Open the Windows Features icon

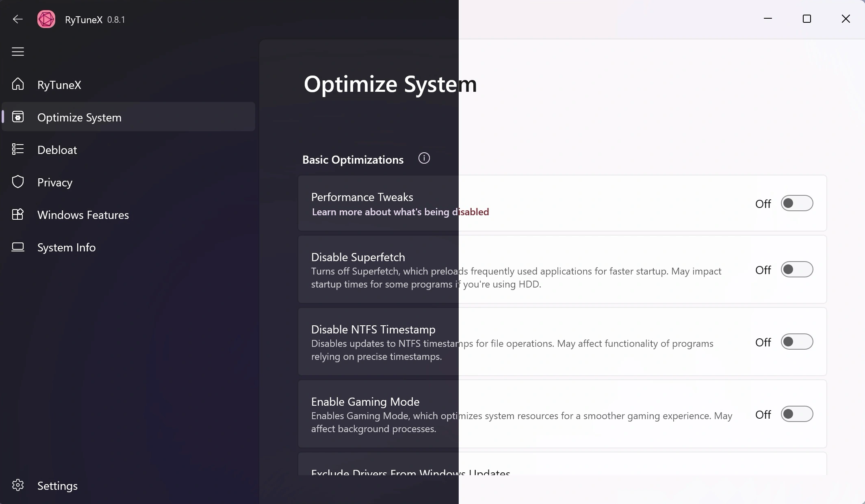[18, 214]
